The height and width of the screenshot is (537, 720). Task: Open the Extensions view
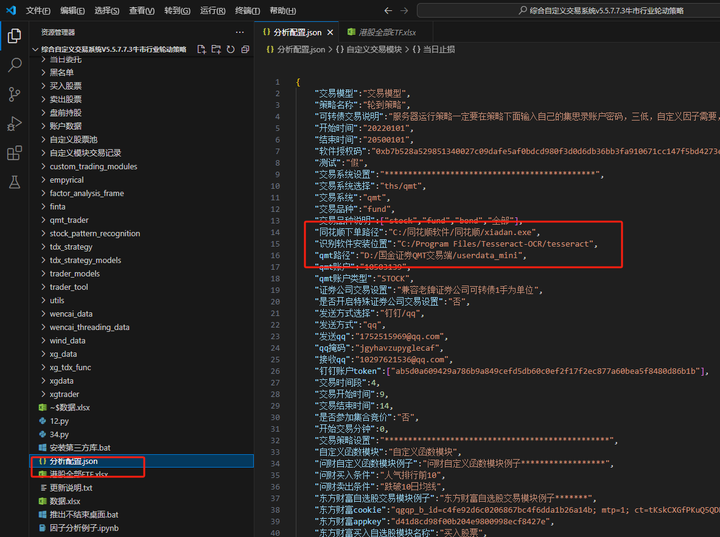tap(14, 153)
